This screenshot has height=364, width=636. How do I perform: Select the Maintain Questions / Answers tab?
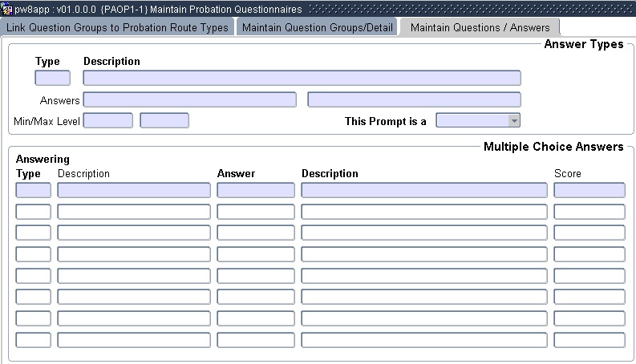point(480,27)
